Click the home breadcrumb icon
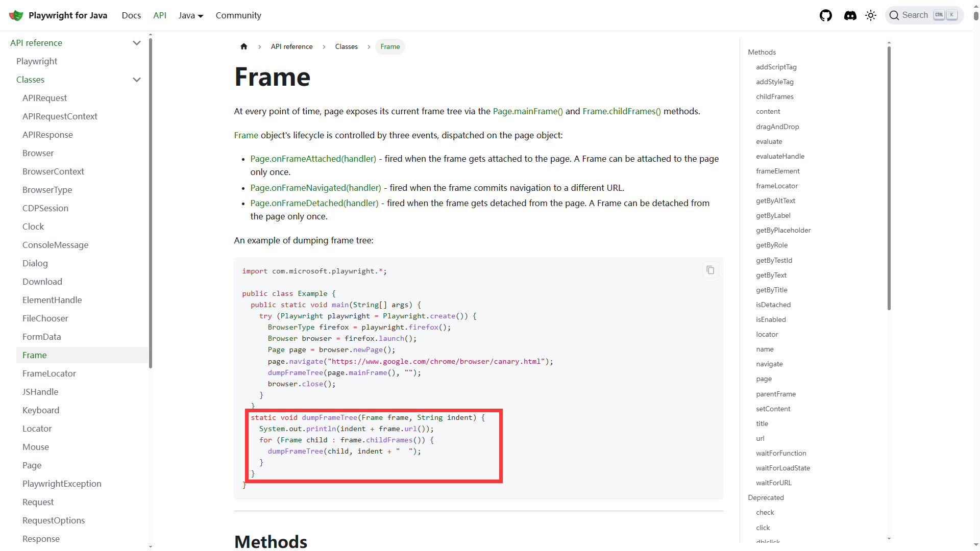The height and width of the screenshot is (551, 980). point(244,46)
